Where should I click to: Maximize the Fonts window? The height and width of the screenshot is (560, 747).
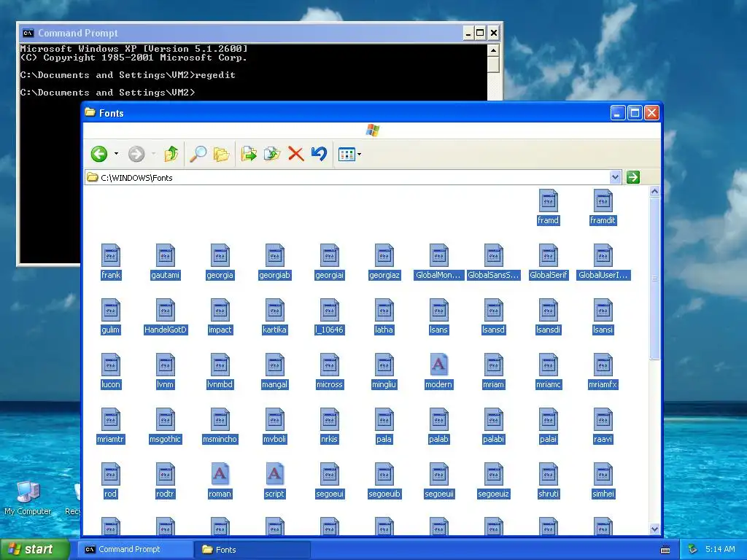pyautogui.click(x=635, y=113)
